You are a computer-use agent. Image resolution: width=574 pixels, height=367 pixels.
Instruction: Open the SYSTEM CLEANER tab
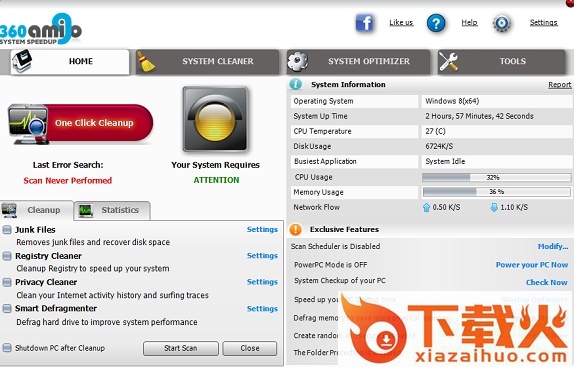[207, 61]
